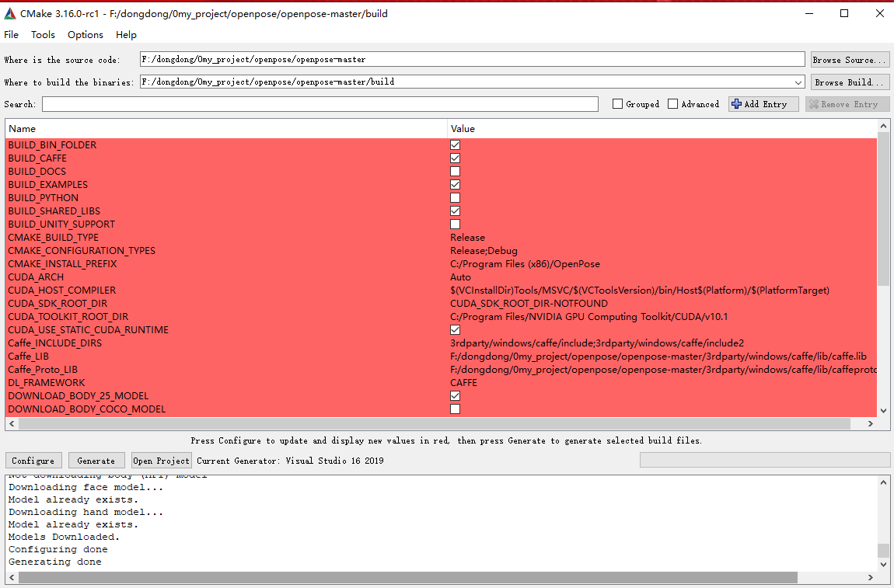Click the Name column header
The height and width of the screenshot is (588, 894).
pos(226,129)
